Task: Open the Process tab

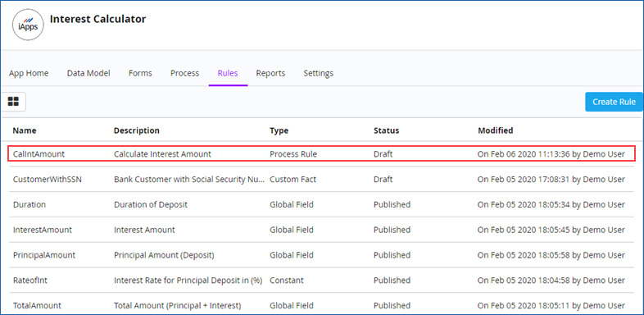Action: tap(185, 73)
